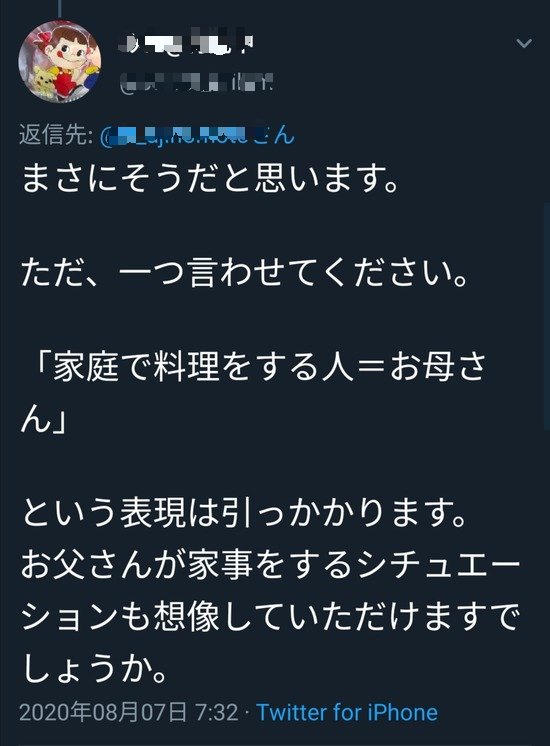Screen dimensions: 550x746
Task: Tap the thread connector line above avatar
Action: point(59,10)
